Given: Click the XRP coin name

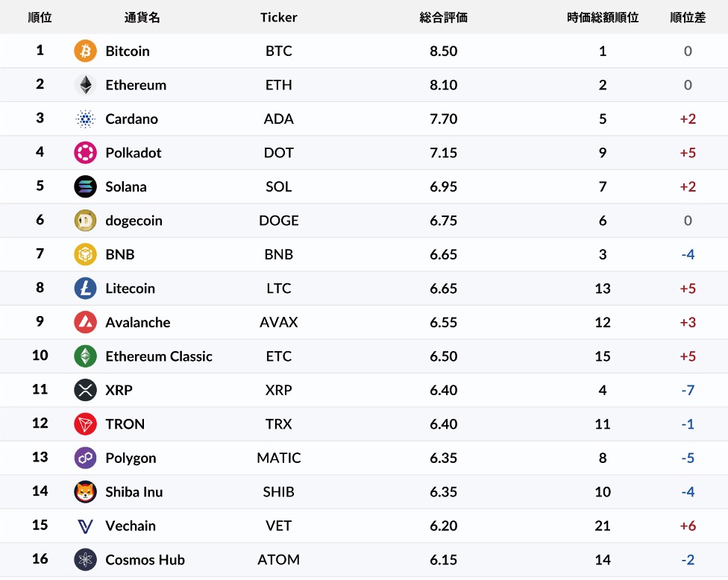Looking at the screenshot, I should (119, 390).
